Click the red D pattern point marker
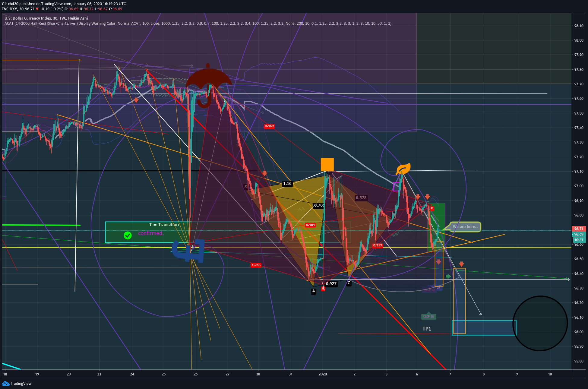This screenshot has height=389, width=588. [432, 208]
